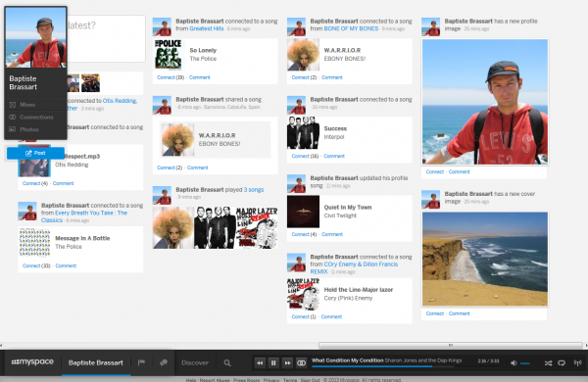Comment on the new profile image
Viewport: 588px width, 382px height.
pos(459,171)
